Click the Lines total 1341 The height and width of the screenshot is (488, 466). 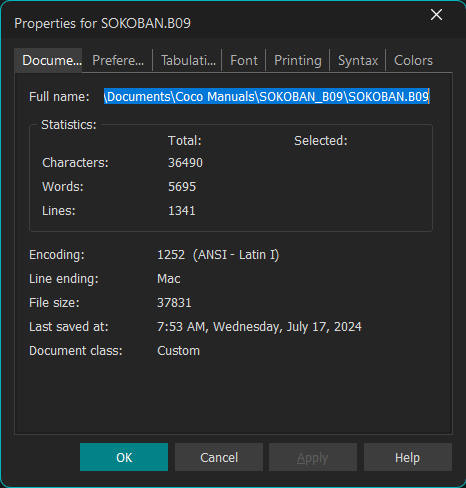[x=182, y=211]
